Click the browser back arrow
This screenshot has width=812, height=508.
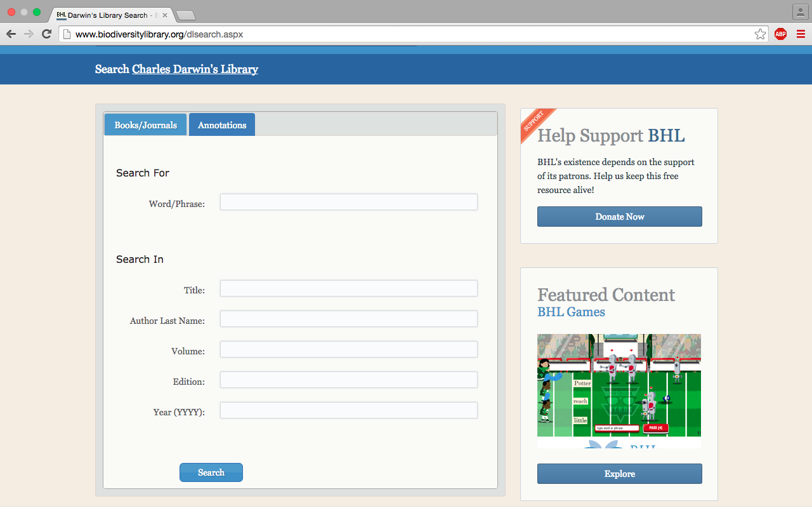coord(11,34)
